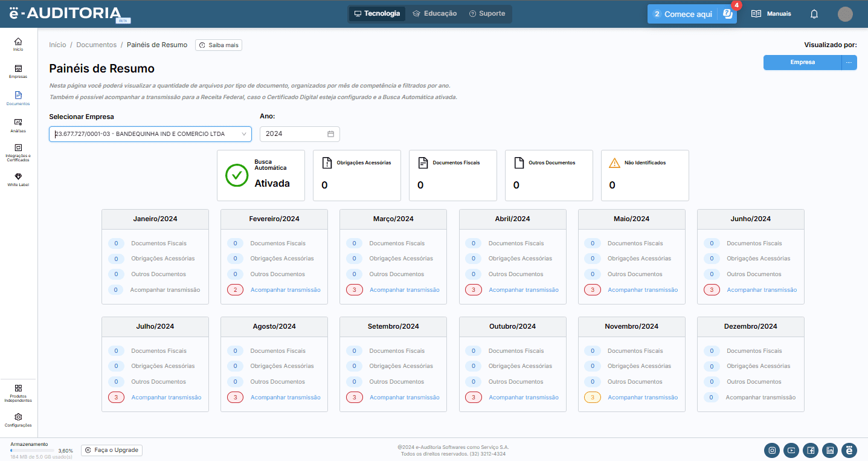Open the e-Auditoria footer logo icon
Screen dimensions: 868x461
(x=849, y=450)
